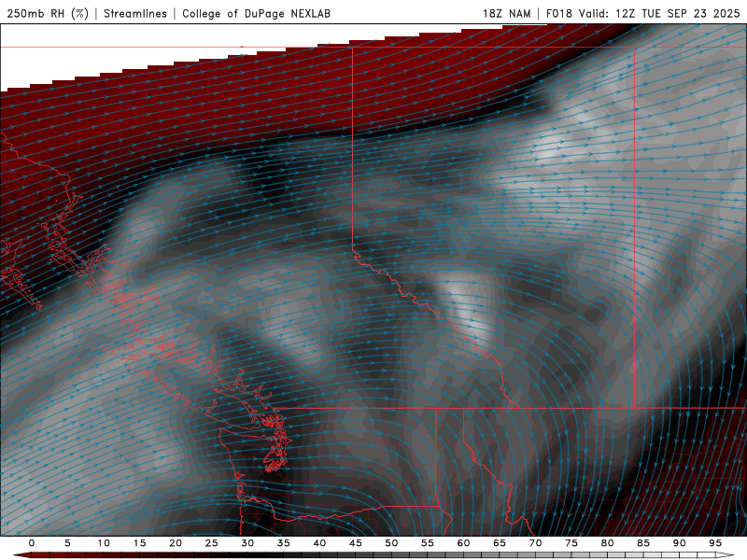This screenshot has width=747, height=560.
Task: Click the colorbar tick label '20'
Action: [176, 543]
